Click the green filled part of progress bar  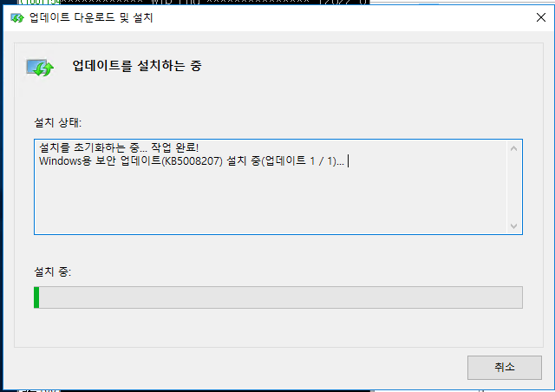click(36, 297)
